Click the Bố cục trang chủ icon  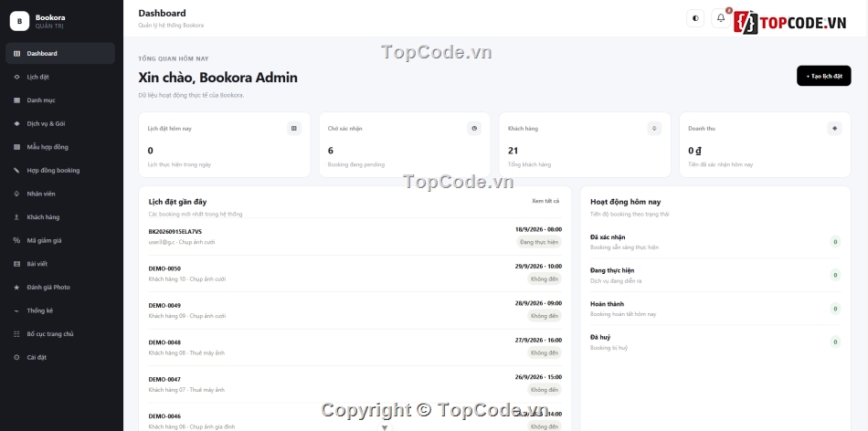(x=16, y=333)
